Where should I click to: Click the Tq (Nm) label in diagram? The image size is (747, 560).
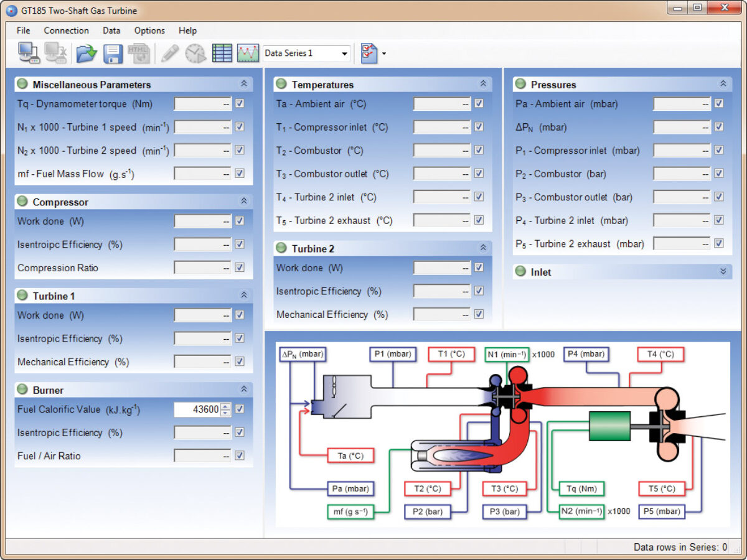[582, 488]
